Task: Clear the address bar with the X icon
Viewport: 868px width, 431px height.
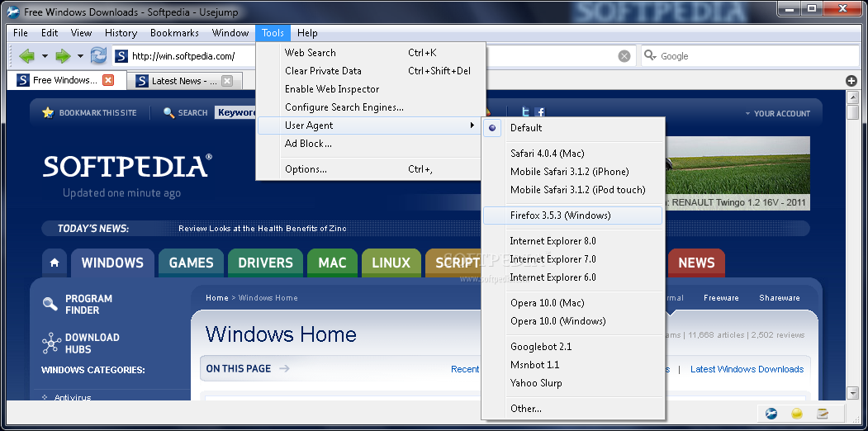Action: pos(624,56)
